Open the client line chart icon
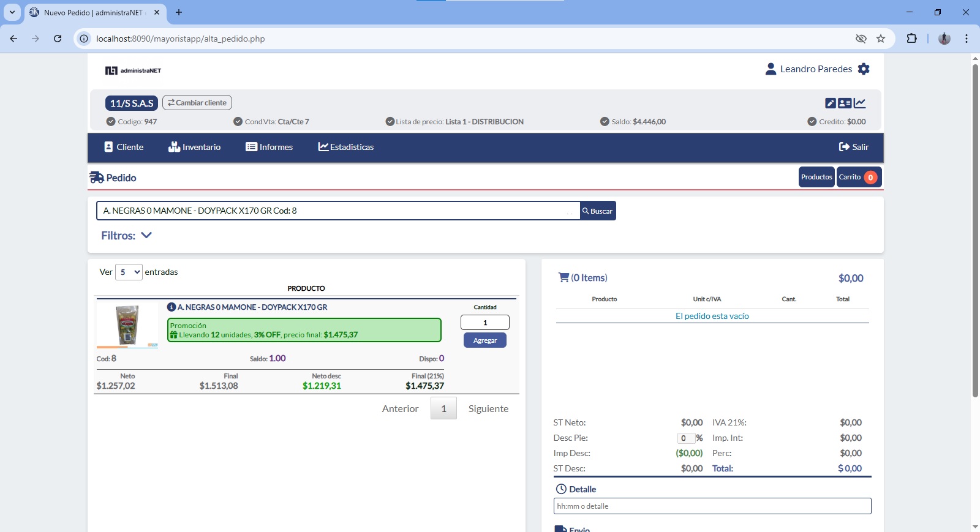Viewport: 980px width, 532px height. 860,103
